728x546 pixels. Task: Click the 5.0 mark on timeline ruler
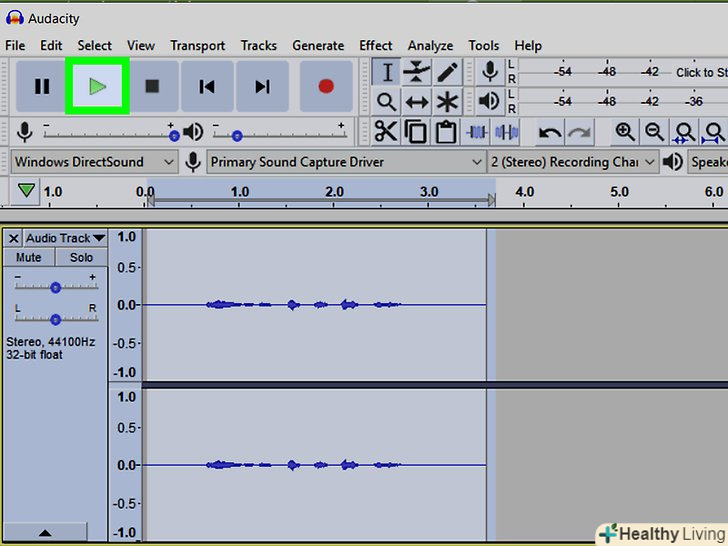(619, 192)
